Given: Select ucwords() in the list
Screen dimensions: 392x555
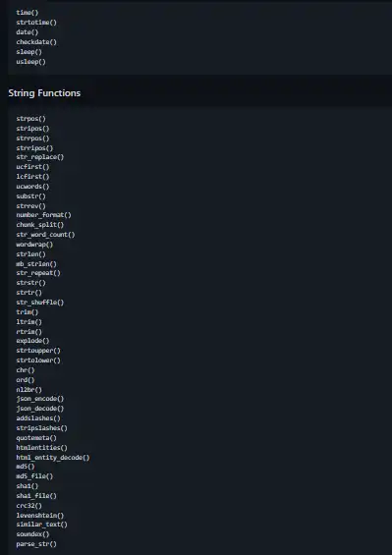Looking at the screenshot, I should pyautogui.click(x=32, y=187).
